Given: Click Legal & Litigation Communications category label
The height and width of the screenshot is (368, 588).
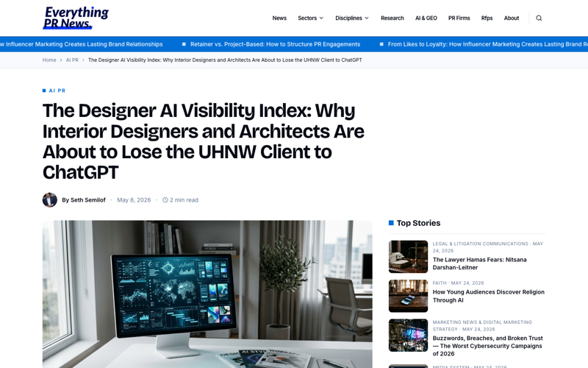Looking at the screenshot, I should click(480, 244).
